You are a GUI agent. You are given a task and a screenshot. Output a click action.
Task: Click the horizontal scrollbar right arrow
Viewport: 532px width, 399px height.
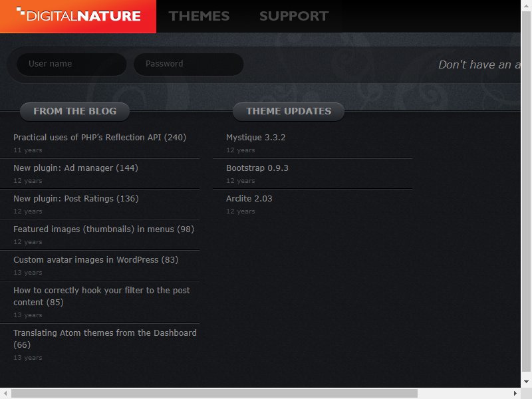pos(515,393)
